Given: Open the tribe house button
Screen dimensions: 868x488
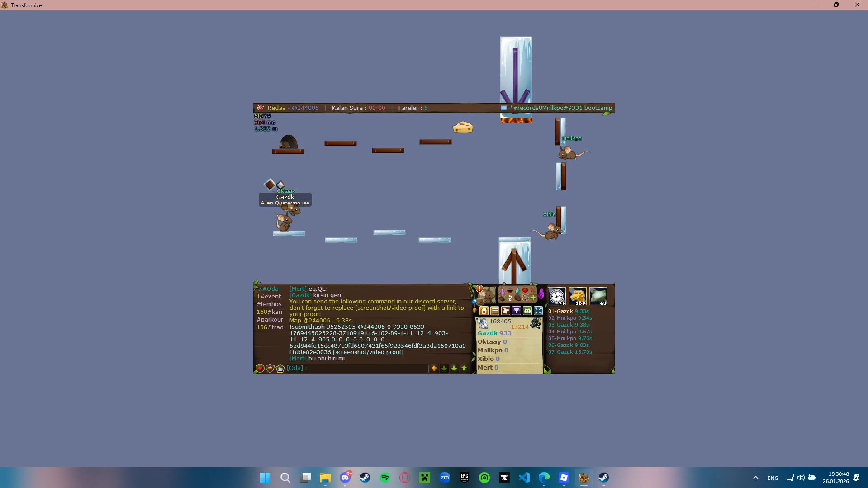Looking at the screenshot, I should (484, 311).
